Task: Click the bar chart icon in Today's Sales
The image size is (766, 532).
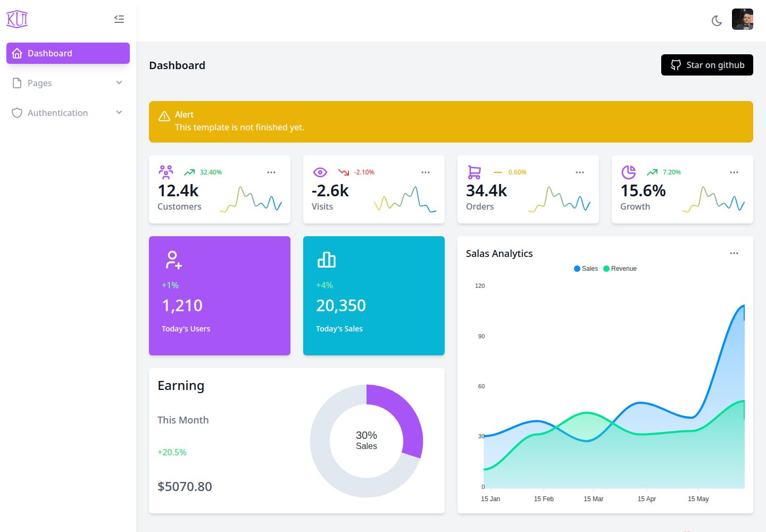Action: click(327, 260)
